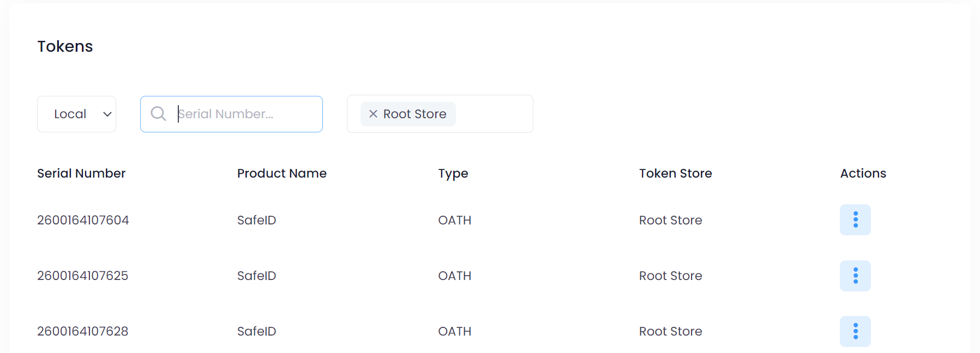Viewport: 980px width, 353px height.
Task: Open actions menu for token 2600164107628
Action: 855,331
